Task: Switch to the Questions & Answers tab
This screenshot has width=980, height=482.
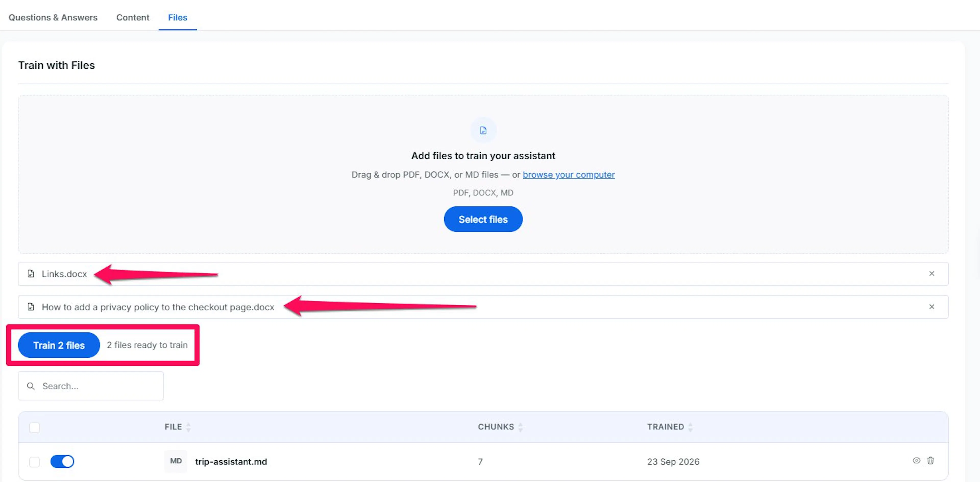Action: pos(53,18)
